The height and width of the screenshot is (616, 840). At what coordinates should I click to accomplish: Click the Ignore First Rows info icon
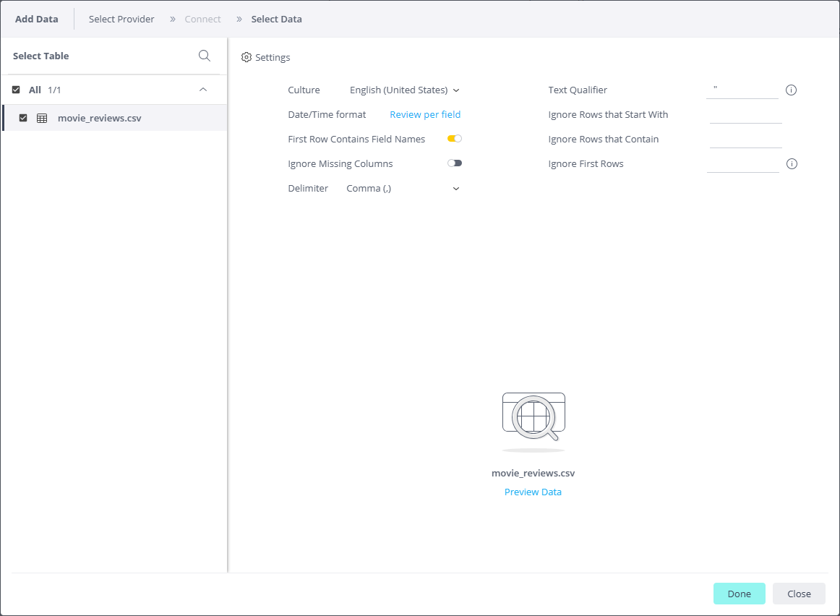(792, 164)
